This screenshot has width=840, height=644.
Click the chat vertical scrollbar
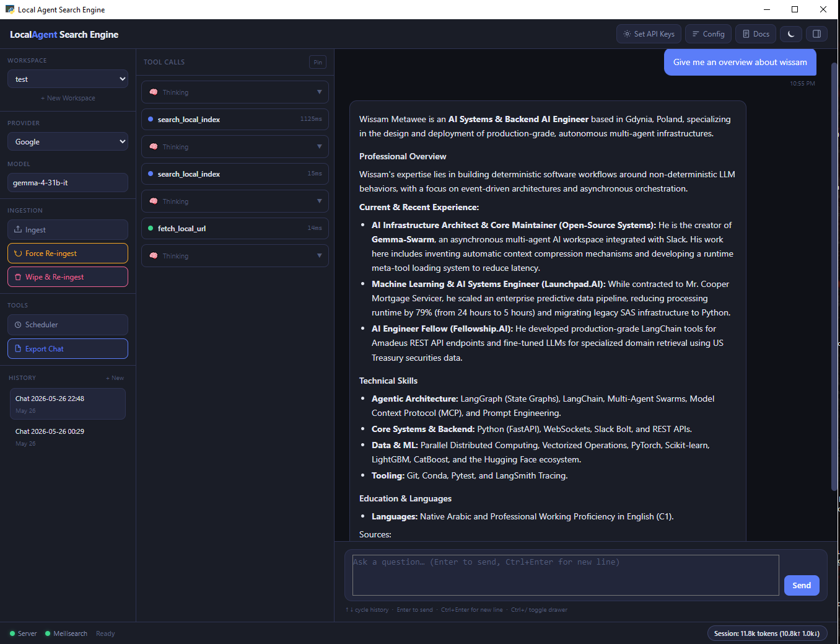coord(834,276)
